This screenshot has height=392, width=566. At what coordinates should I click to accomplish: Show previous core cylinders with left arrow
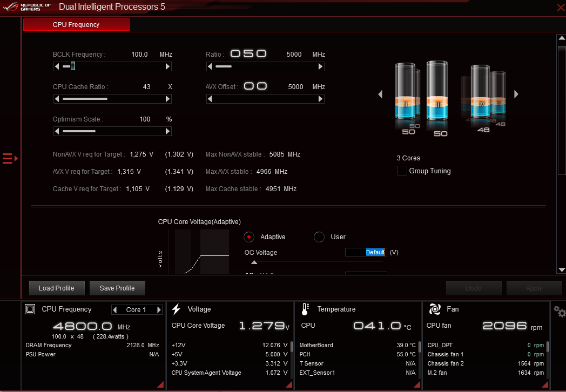coord(380,94)
